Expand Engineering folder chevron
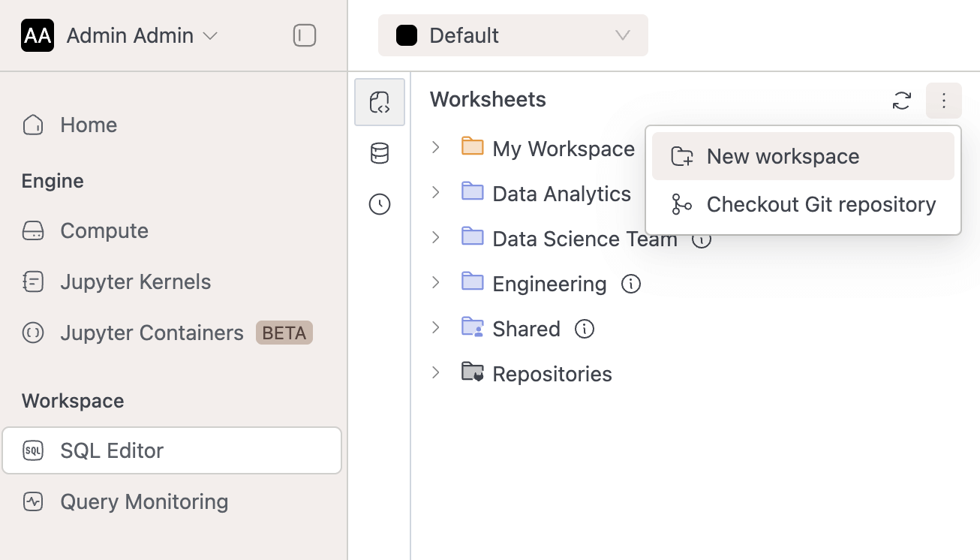This screenshot has height=560, width=980. (x=436, y=283)
